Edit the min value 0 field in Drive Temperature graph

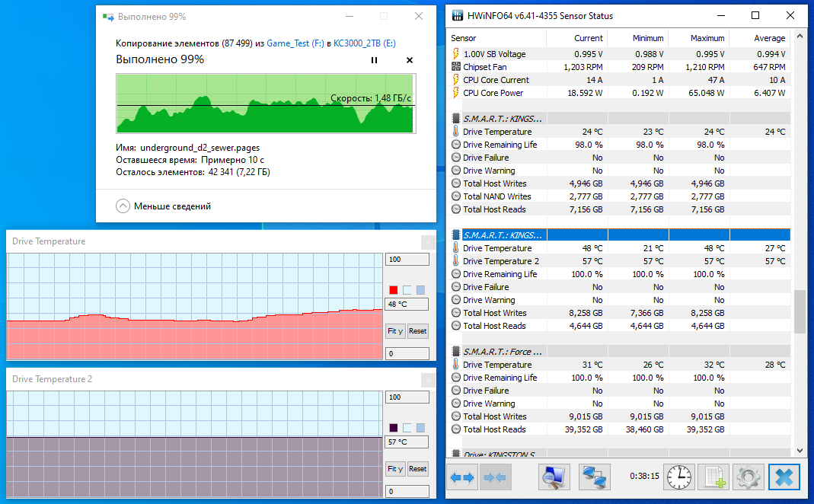point(407,353)
